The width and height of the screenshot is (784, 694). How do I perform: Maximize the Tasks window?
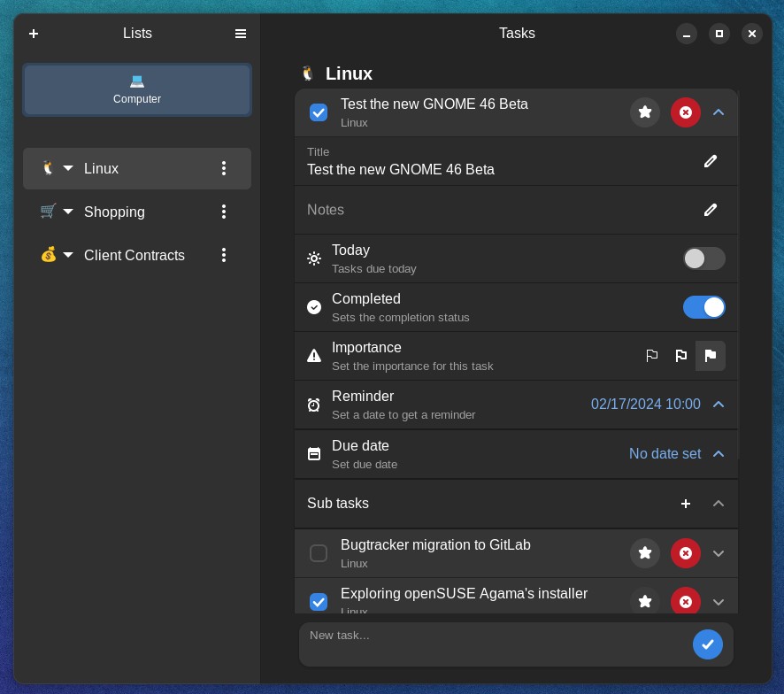[719, 34]
